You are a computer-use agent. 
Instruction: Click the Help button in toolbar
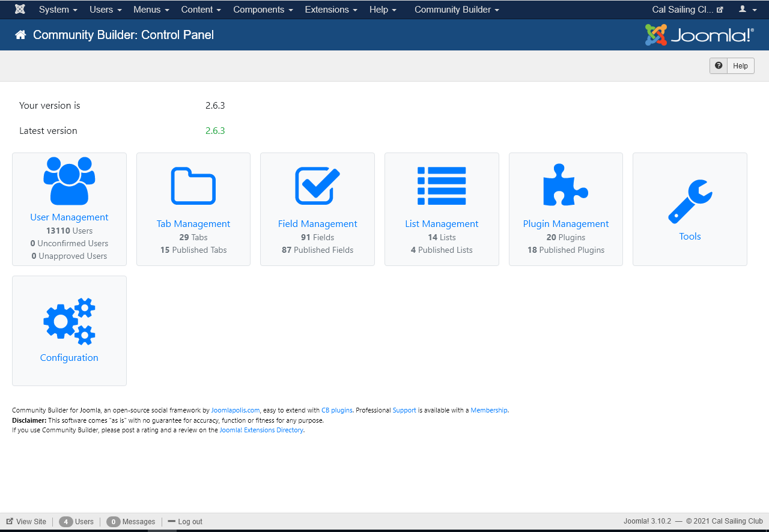pos(732,66)
